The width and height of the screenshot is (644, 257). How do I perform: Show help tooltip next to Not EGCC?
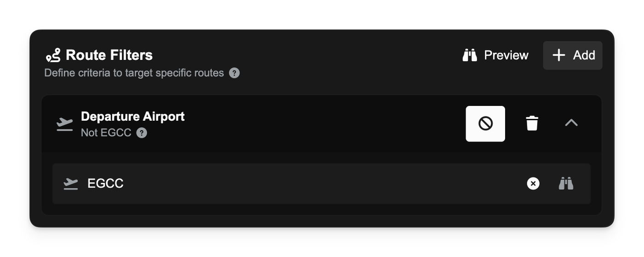142,133
